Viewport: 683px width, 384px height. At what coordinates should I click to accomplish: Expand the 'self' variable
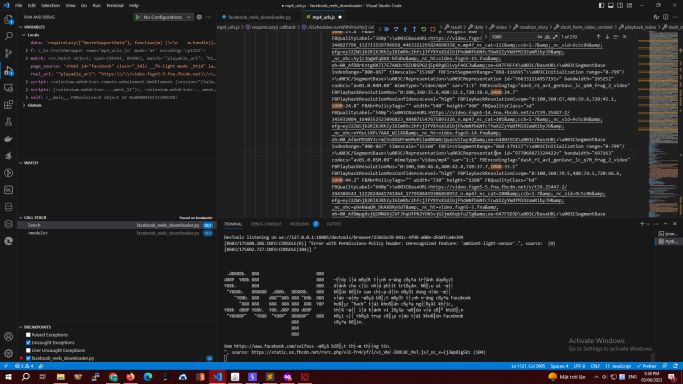tap(27, 98)
